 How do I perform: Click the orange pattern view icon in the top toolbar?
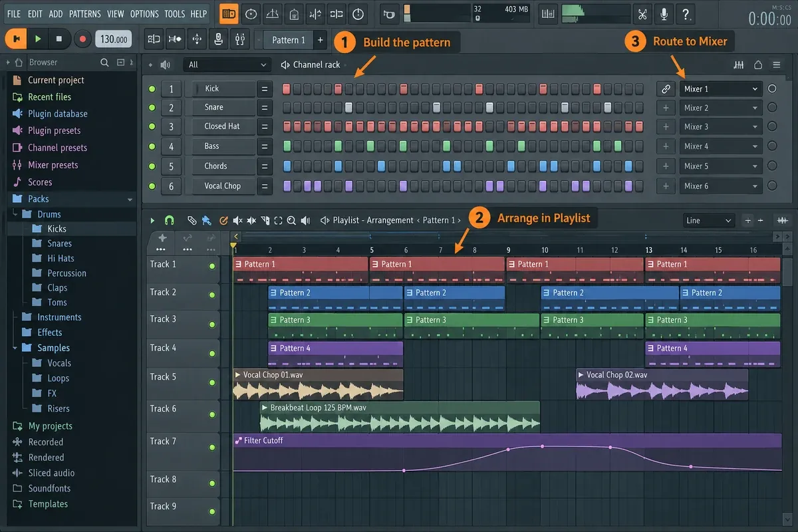(x=229, y=13)
